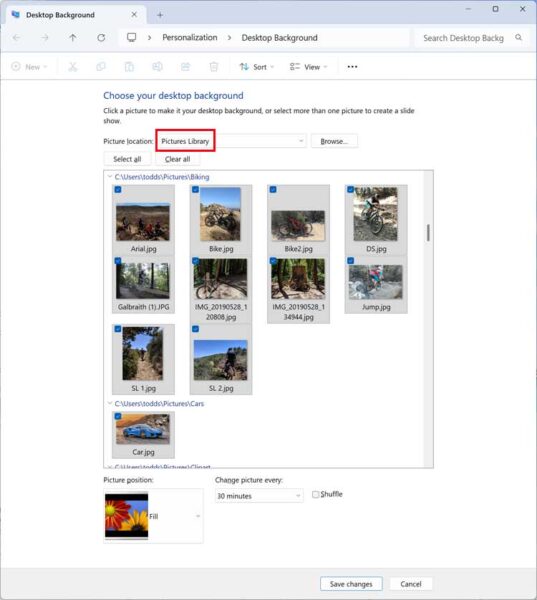Click Personalization in the breadcrumb
The height and width of the screenshot is (600, 537).
pyautogui.click(x=189, y=38)
